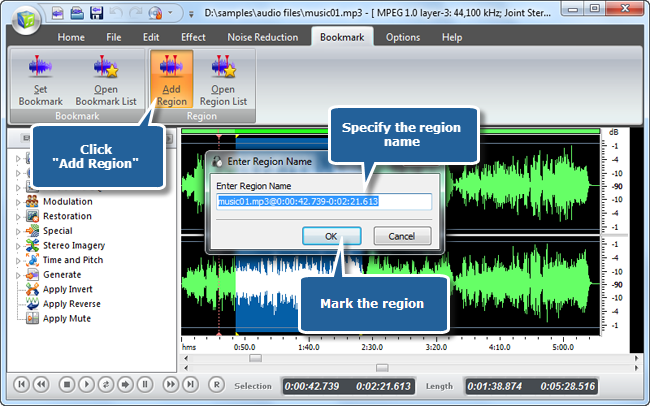650x406 pixels.
Task: Click the upper scrollbar left arrow
Action: [x=186, y=358]
